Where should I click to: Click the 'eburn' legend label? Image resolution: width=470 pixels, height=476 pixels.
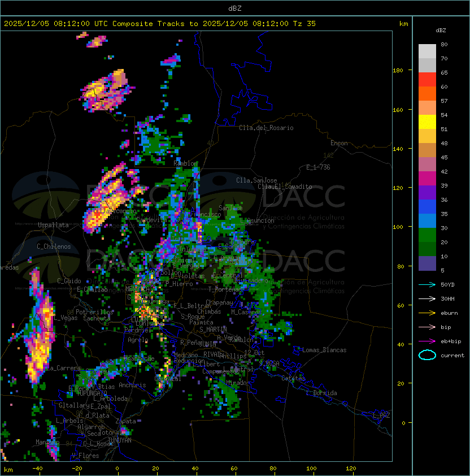click(449, 313)
